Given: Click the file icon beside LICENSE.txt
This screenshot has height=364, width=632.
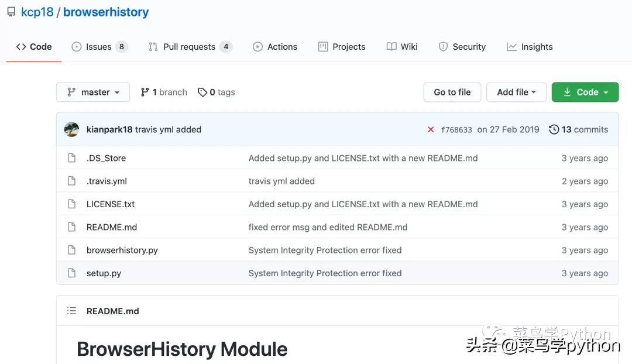Looking at the screenshot, I should [x=72, y=204].
